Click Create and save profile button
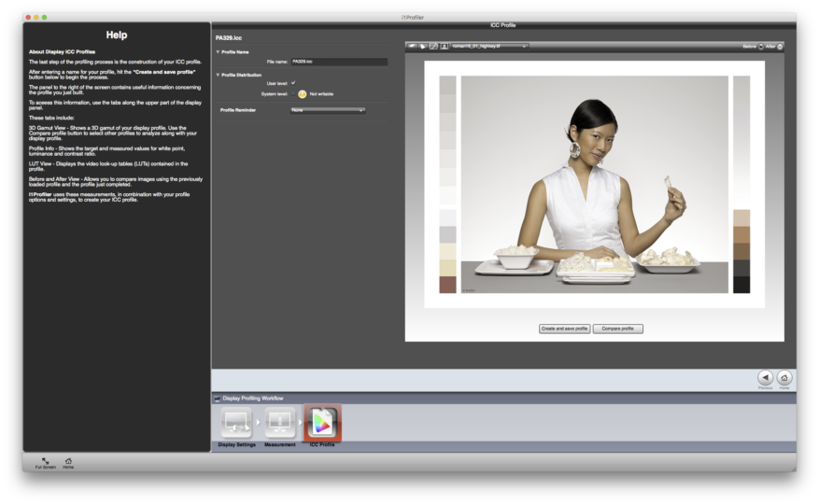 pyautogui.click(x=564, y=329)
